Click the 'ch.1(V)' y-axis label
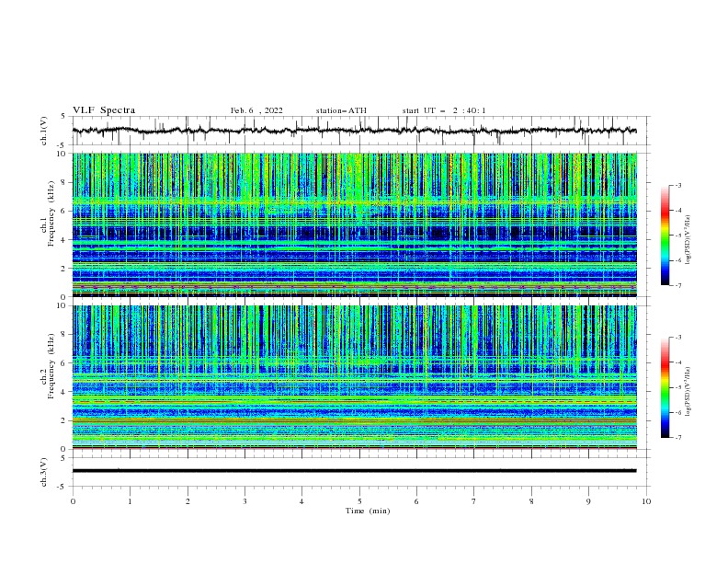The width and height of the screenshot is (728, 563). click(x=44, y=131)
